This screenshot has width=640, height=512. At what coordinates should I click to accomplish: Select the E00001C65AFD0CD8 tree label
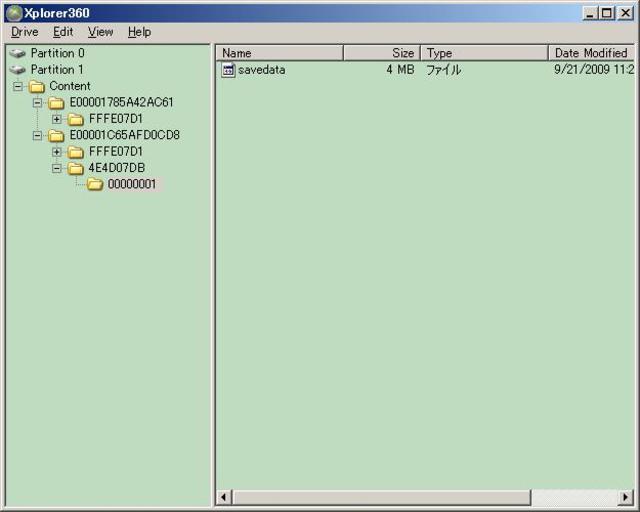(x=124, y=135)
